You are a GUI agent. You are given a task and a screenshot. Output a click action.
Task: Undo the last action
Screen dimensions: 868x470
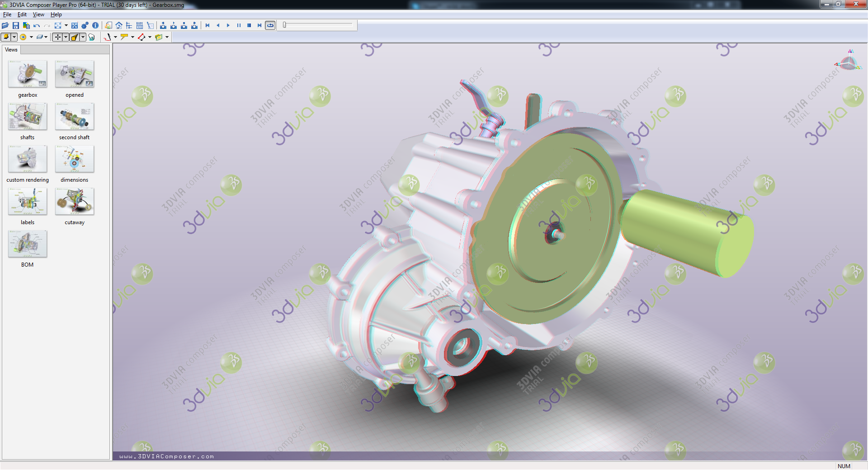(37, 26)
